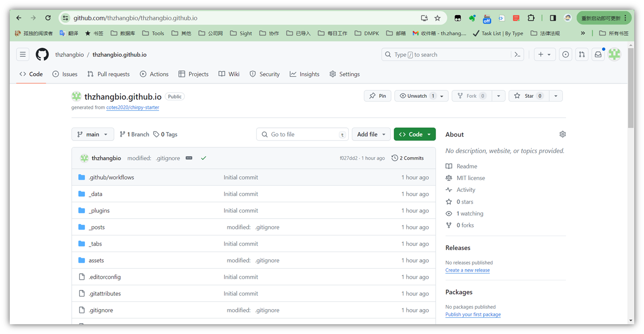644x334 pixels.
Task: Click Publish your first package link
Action: coord(473,314)
